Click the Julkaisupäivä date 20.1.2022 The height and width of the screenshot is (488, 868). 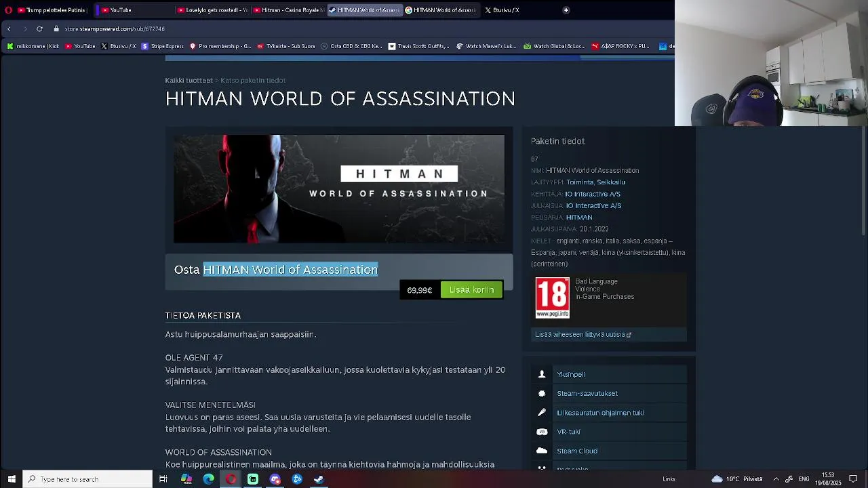(594, 229)
